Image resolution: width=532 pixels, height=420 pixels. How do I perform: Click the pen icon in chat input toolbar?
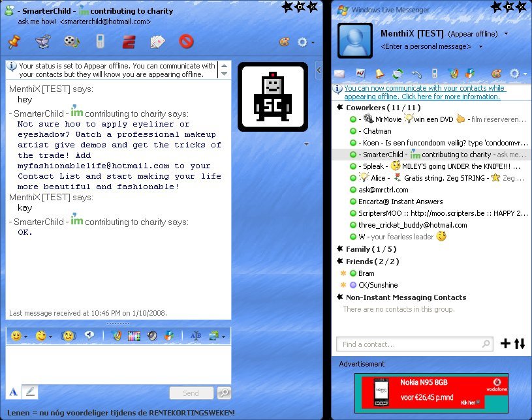point(116,336)
